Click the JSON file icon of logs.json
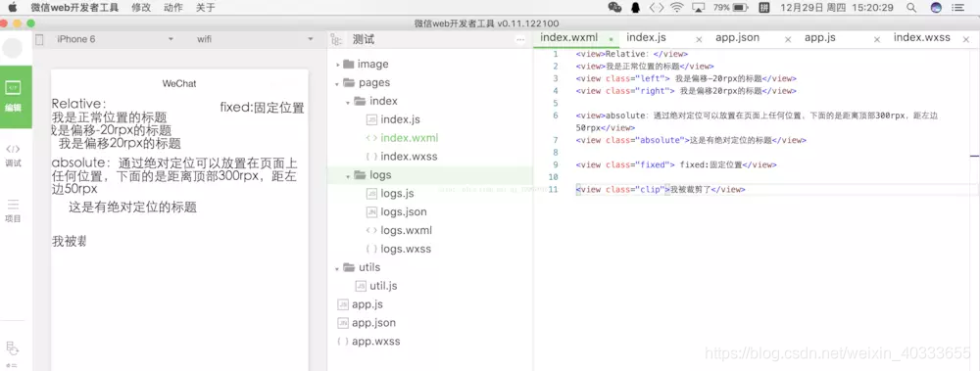 click(x=371, y=211)
